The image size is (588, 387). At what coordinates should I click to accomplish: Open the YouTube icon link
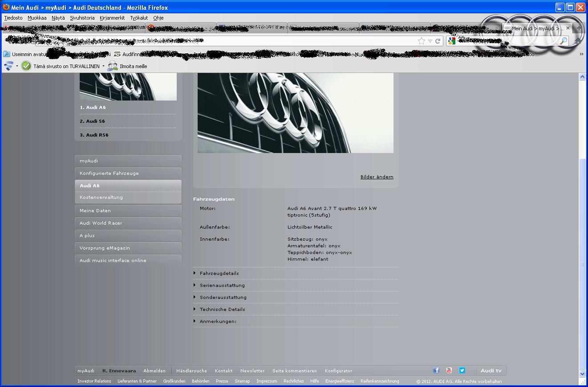tap(449, 370)
